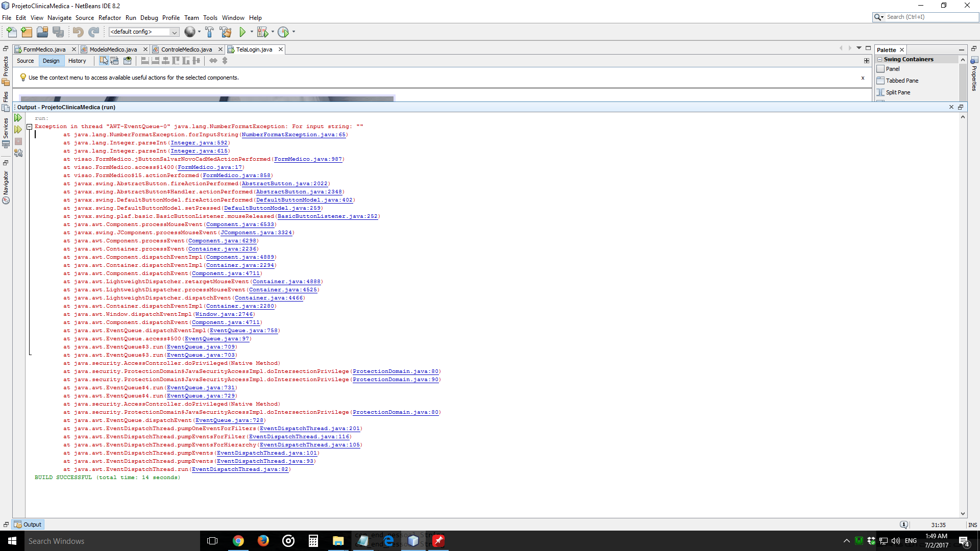Click the History view button

coord(77,61)
